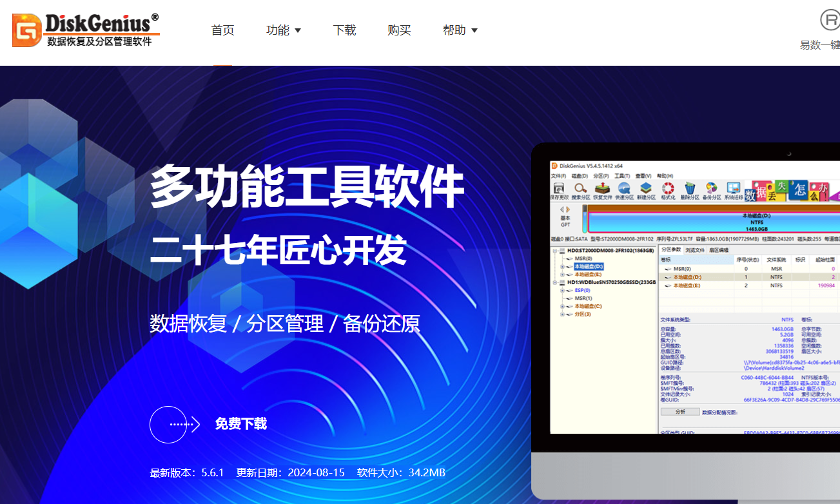Select the 新建分区 new partition icon

click(x=645, y=189)
